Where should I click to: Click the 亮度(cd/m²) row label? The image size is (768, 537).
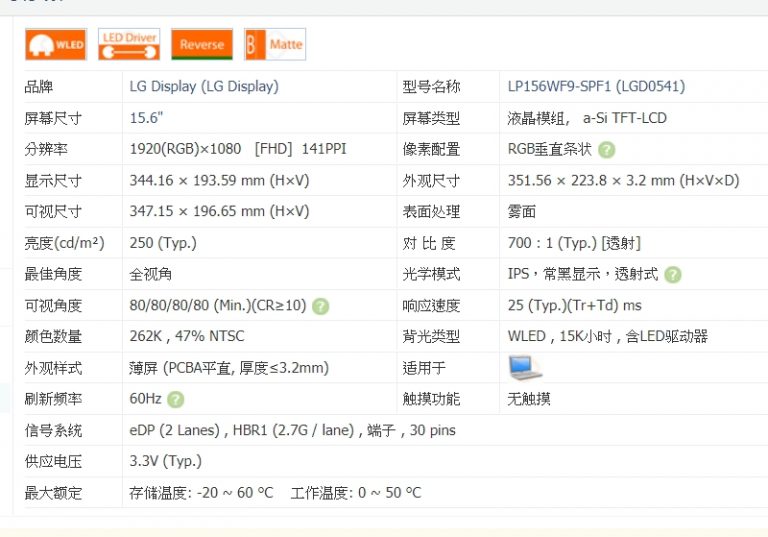[x=64, y=243]
